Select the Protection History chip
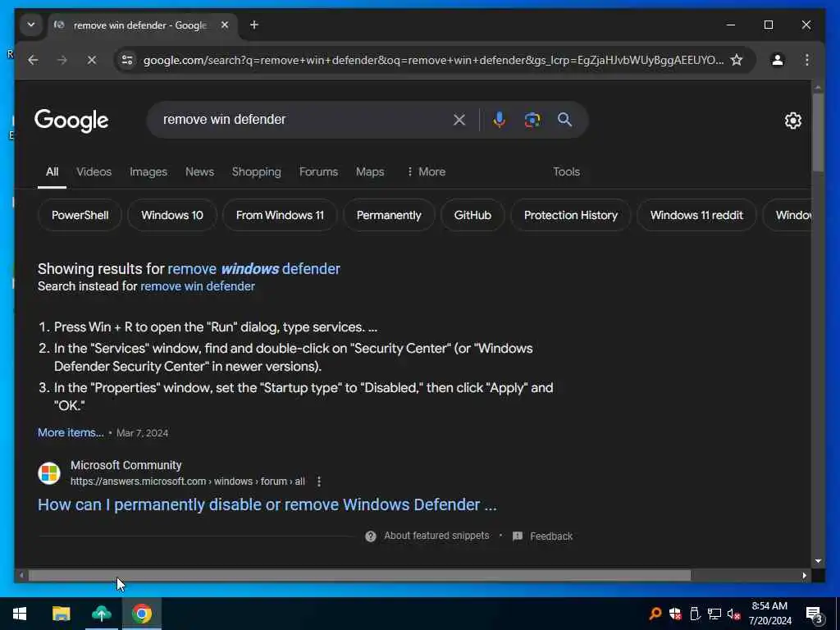 click(x=571, y=216)
